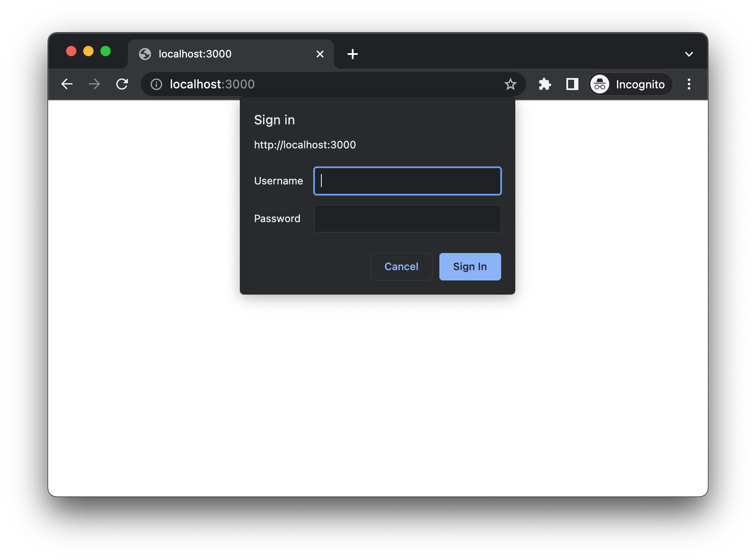Screen dimensions: 756x560
Task: Open the extensions puzzle-piece icon
Action: (x=544, y=84)
